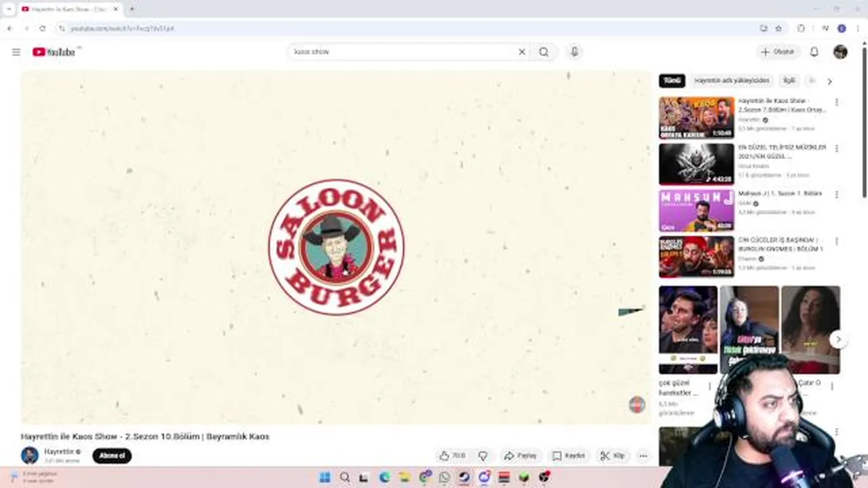Image resolution: width=868 pixels, height=488 pixels.
Task: Click the Oluştur create button
Action: click(778, 52)
